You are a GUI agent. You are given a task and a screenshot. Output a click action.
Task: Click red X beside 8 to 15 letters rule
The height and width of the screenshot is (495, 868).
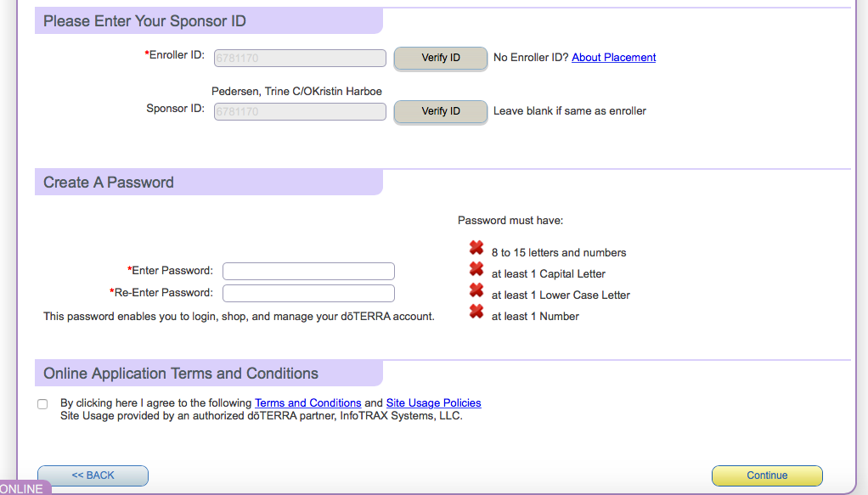click(476, 248)
